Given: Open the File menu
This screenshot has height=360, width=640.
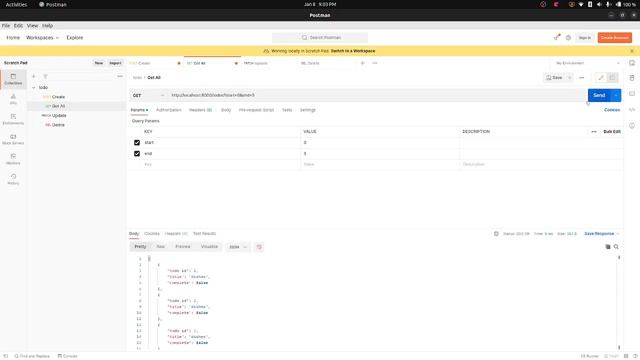Looking at the screenshot, I should coord(6,25).
